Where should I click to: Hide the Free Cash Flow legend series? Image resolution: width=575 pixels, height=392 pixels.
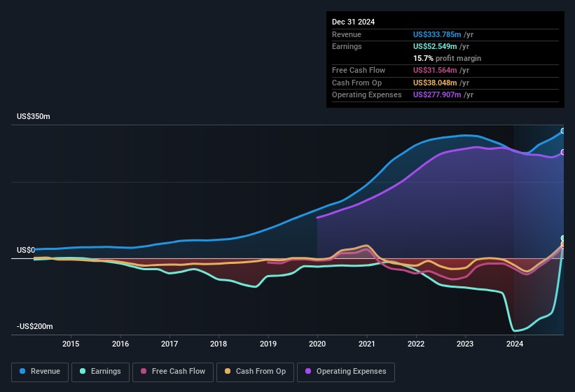pyautogui.click(x=171, y=372)
